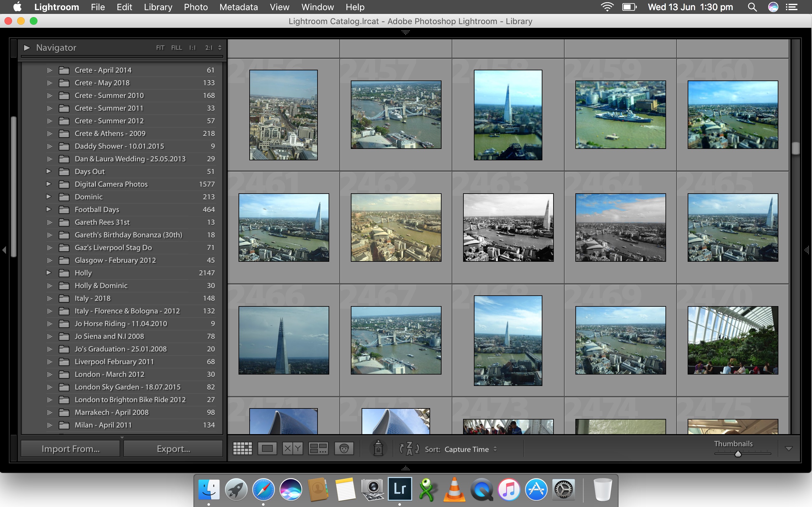Screen dimensions: 812x507
Task: Click the Export button
Action: coord(173,448)
